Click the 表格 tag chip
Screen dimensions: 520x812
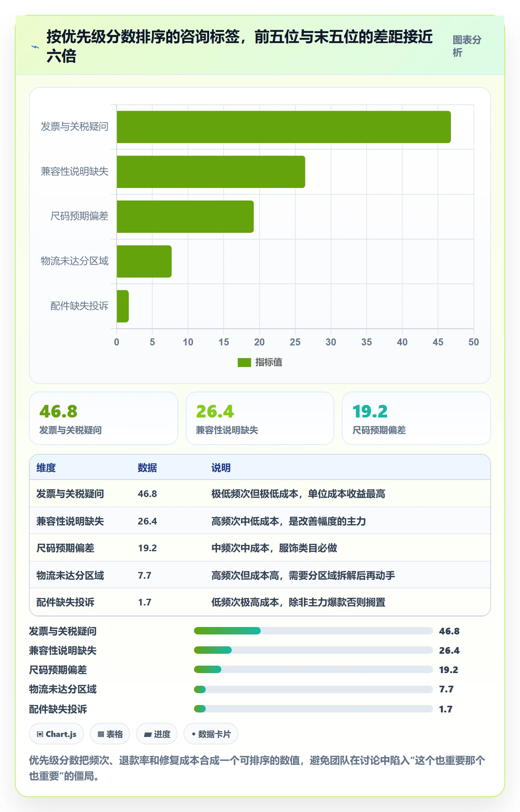110,734
